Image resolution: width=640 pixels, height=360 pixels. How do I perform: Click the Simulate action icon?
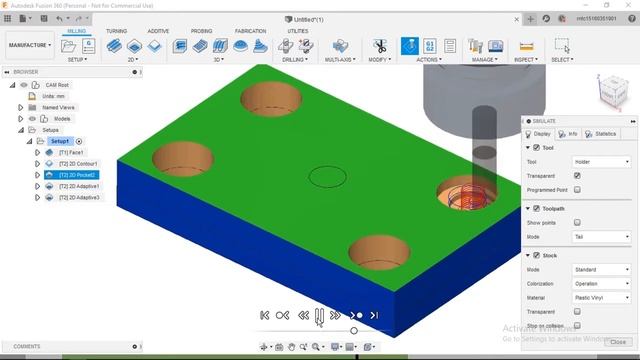(409, 46)
